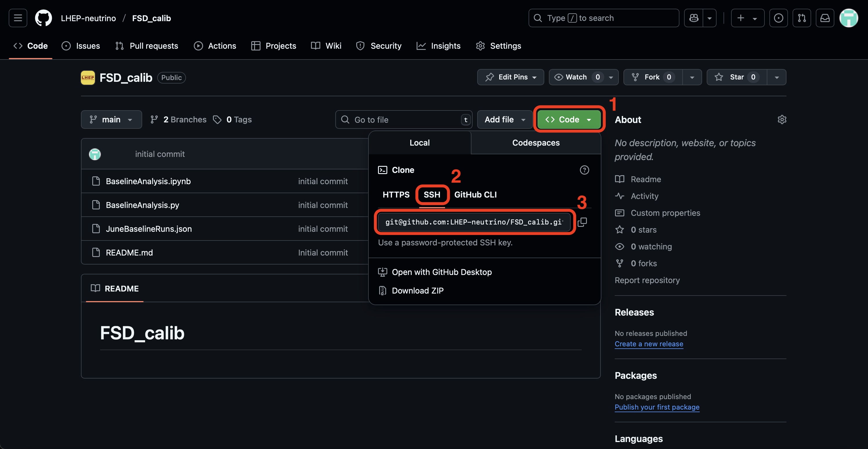Open the clone help question-mark icon
868x449 pixels.
[584, 170]
